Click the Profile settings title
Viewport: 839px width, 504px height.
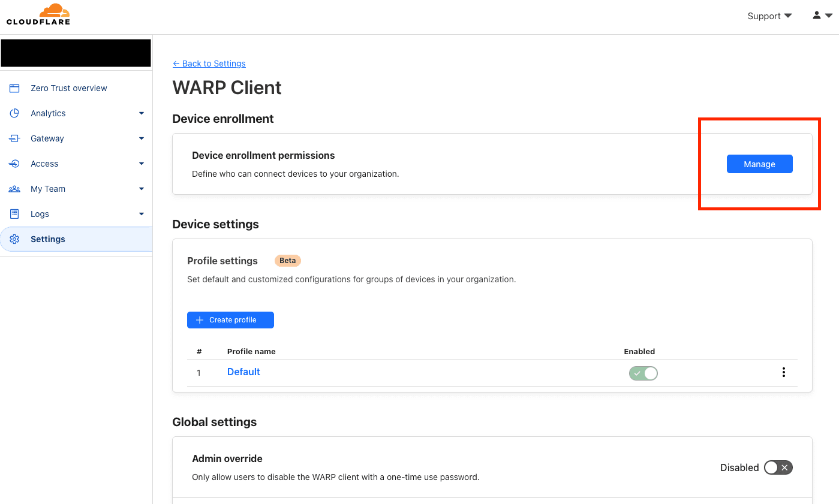(x=222, y=261)
